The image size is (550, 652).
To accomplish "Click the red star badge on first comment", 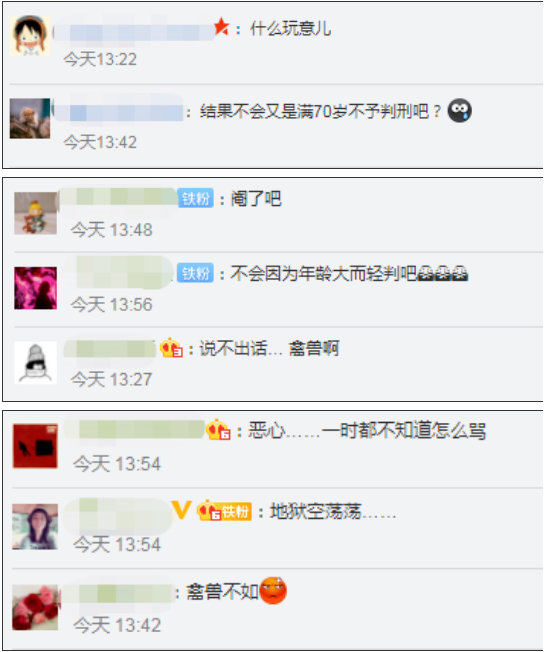I will [222, 27].
